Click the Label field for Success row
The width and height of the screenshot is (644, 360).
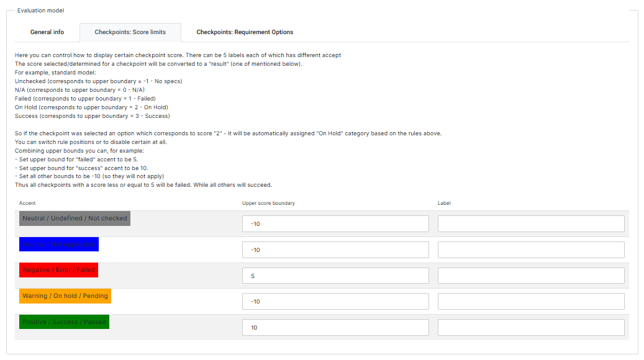tap(531, 328)
